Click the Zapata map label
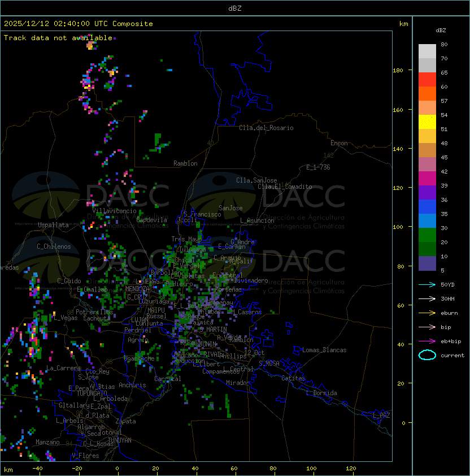The image size is (470, 476). 125,421
